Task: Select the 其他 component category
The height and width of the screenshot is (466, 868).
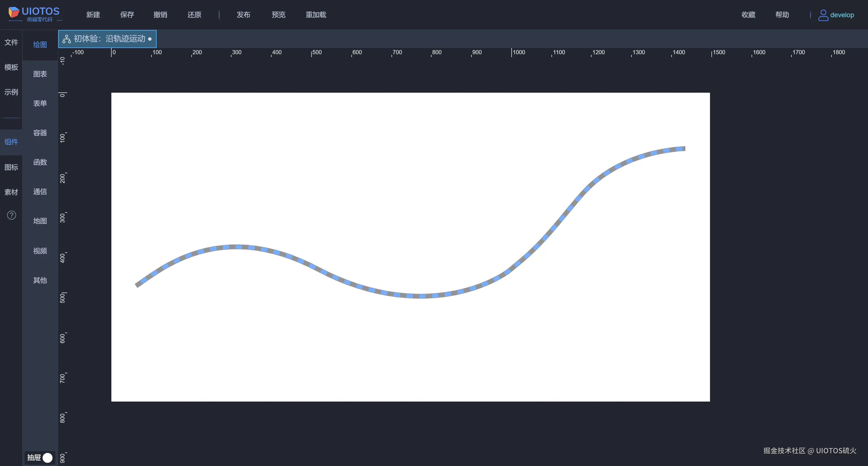Action: [x=40, y=280]
